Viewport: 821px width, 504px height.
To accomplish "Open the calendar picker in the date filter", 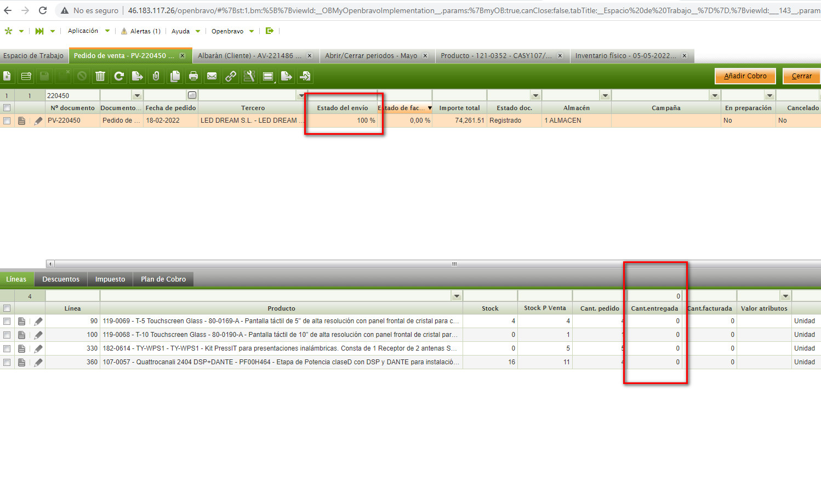I will [x=192, y=95].
